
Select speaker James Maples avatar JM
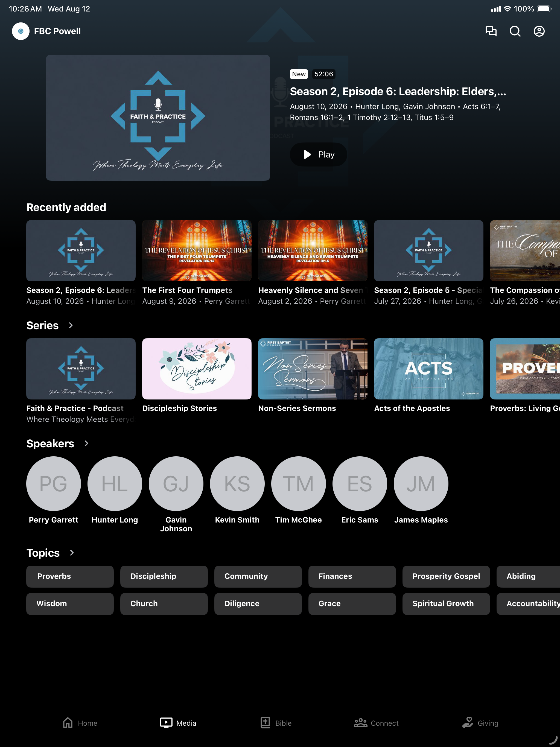pos(421,484)
